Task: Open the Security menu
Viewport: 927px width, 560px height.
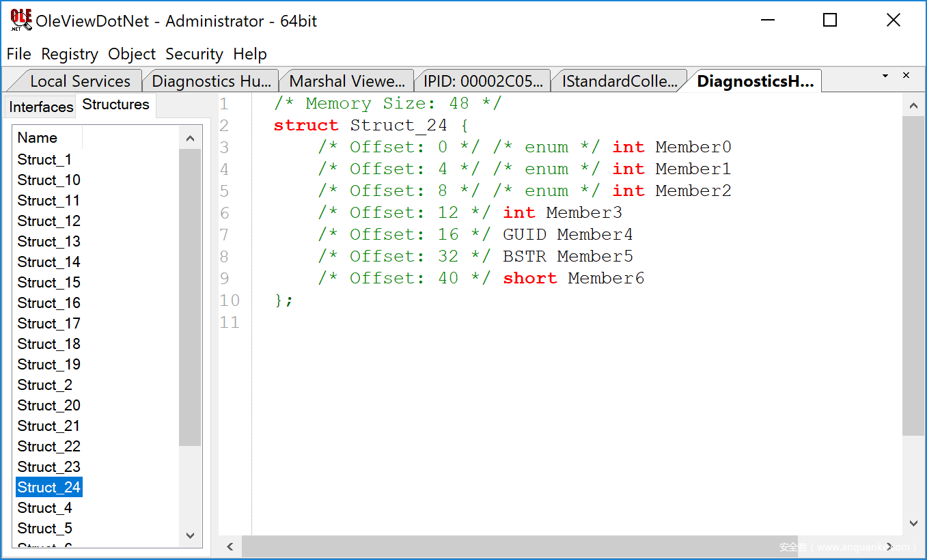Action: pyautogui.click(x=194, y=54)
